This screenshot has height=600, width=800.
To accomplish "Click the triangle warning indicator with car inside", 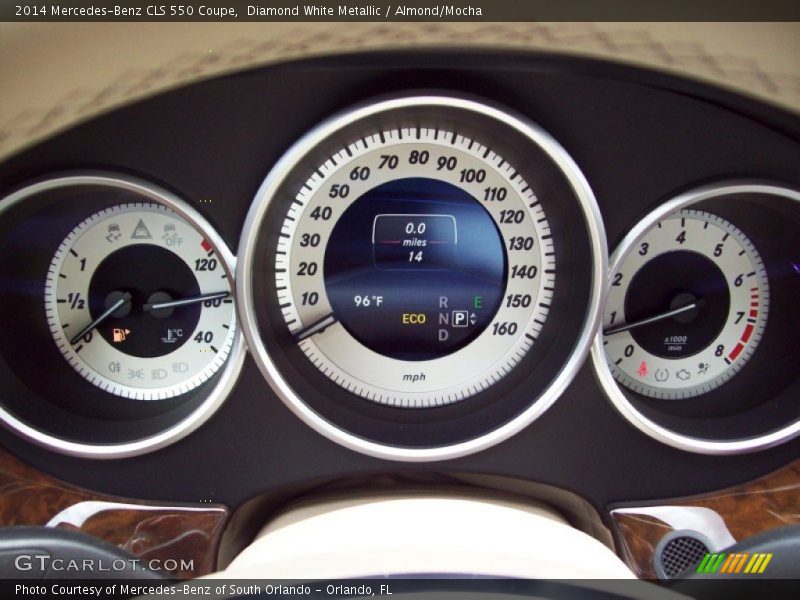I will click(x=141, y=229).
